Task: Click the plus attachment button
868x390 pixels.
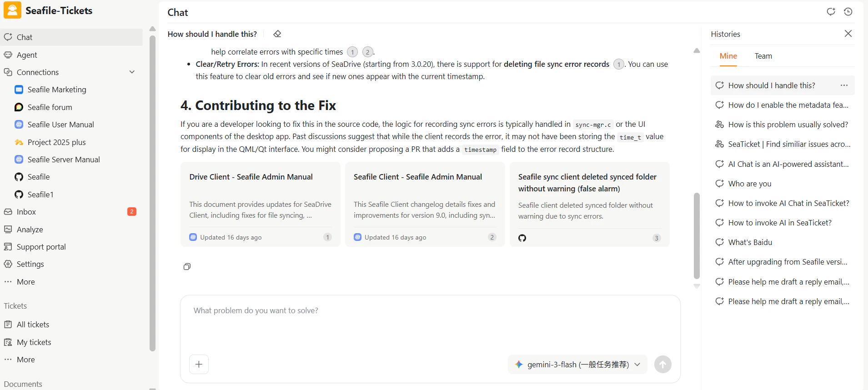Action: (199, 364)
